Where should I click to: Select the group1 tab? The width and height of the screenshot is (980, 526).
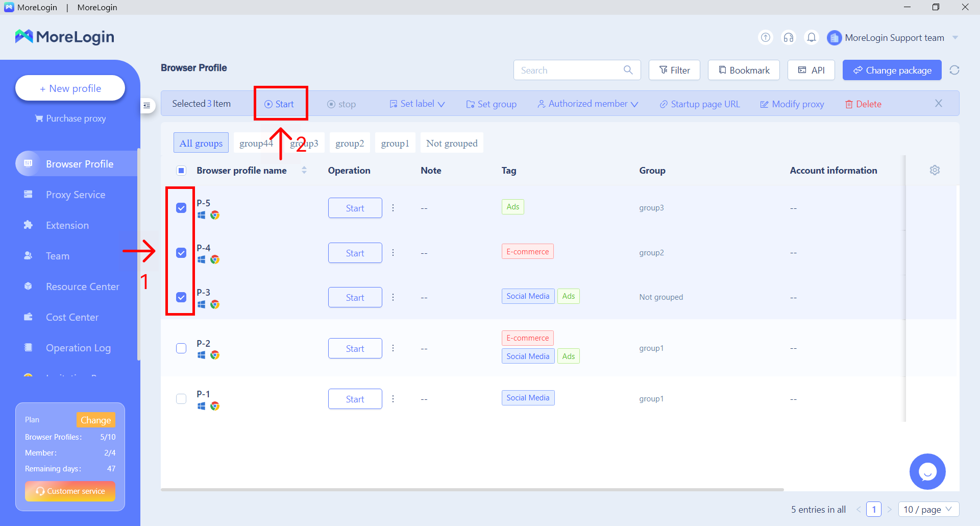coord(395,143)
